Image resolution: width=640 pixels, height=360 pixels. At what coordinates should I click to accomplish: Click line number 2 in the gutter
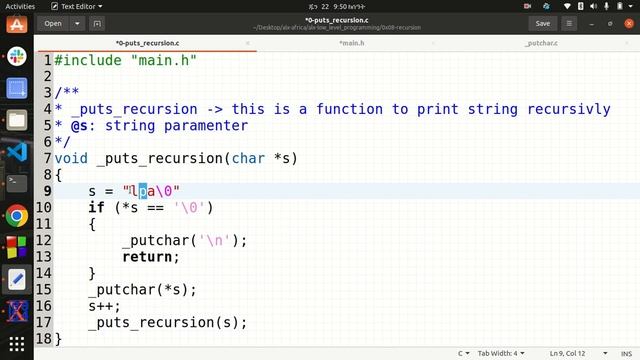pyautogui.click(x=48, y=76)
